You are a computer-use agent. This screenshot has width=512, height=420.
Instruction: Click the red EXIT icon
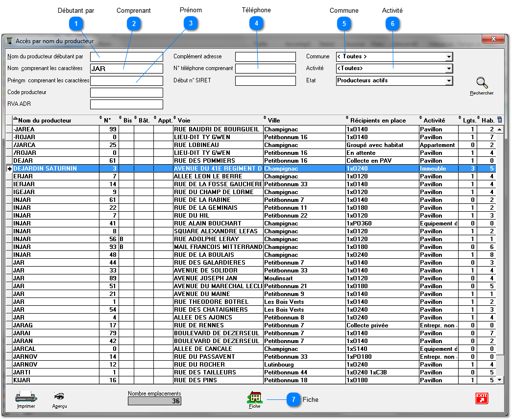(x=481, y=398)
